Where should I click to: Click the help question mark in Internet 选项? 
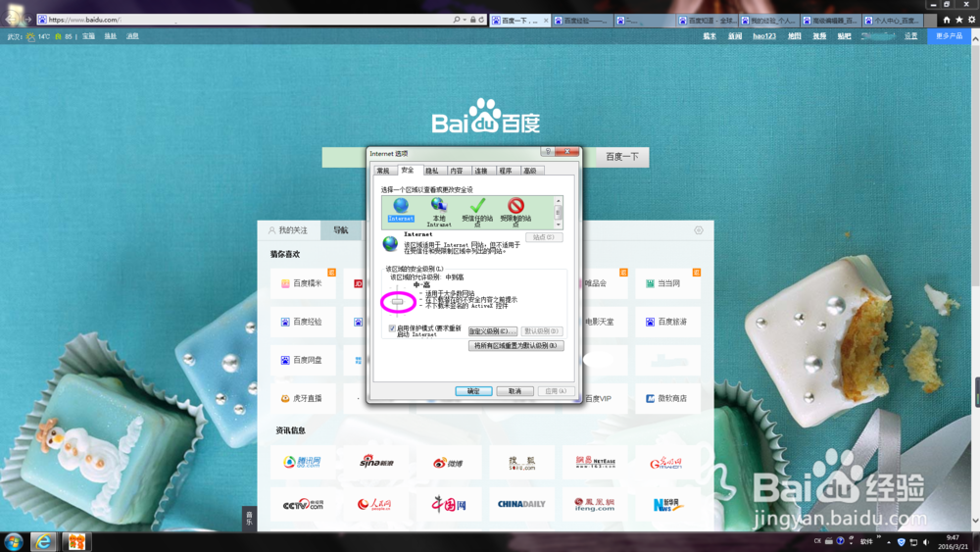click(x=548, y=152)
